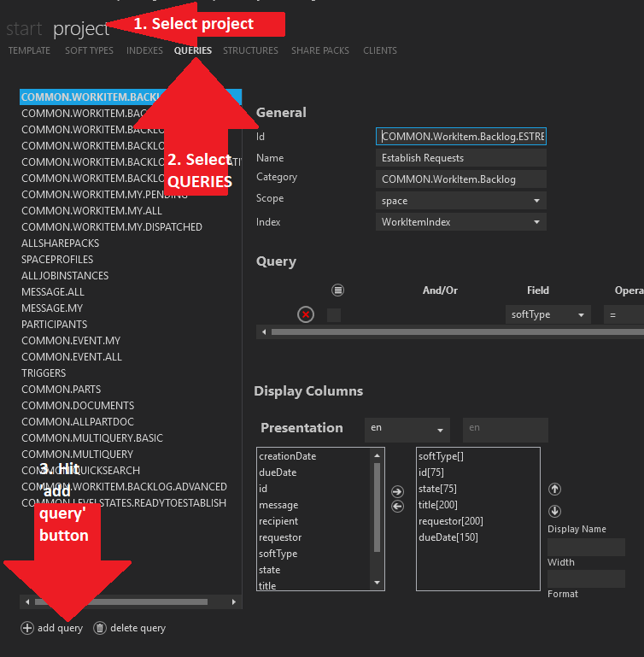Move display column down with arrow icon
644x657 pixels.
tap(554, 511)
